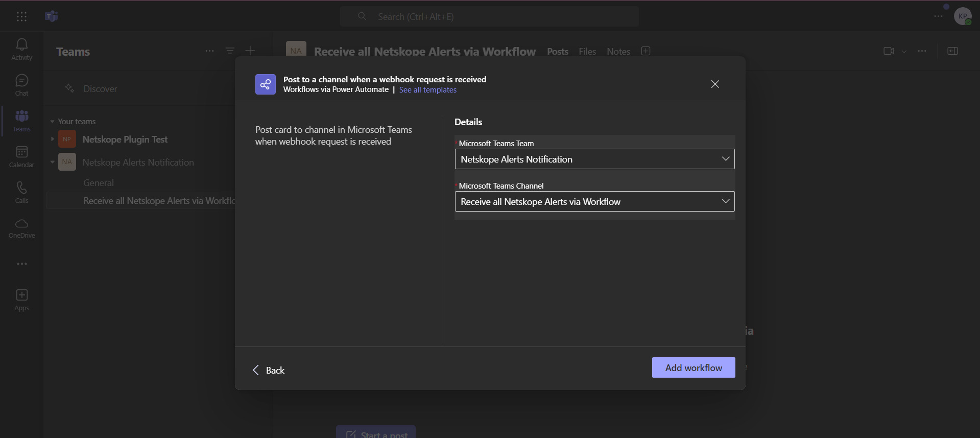Start a video meeting with camera icon
Image resolution: width=980 pixels, height=438 pixels.
[x=889, y=51]
